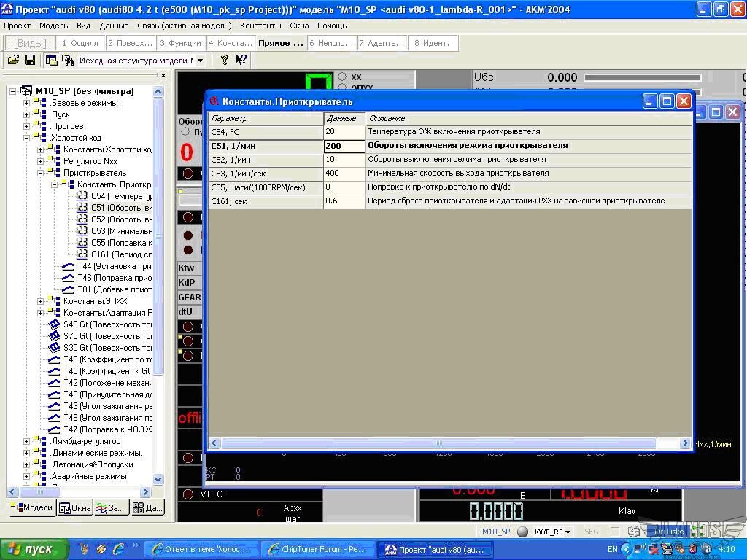Open the T44 function item in tree
The image size is (747, 560).
click(x=114, y=266)
